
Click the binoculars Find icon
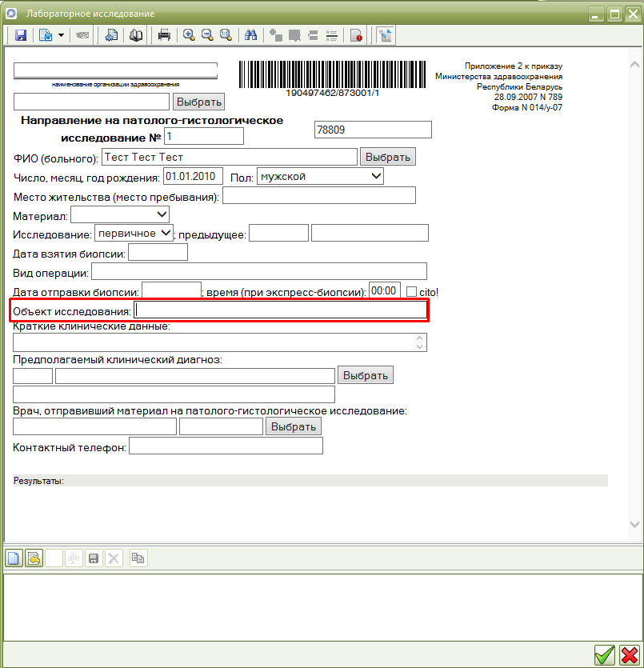tap(250, 35)
